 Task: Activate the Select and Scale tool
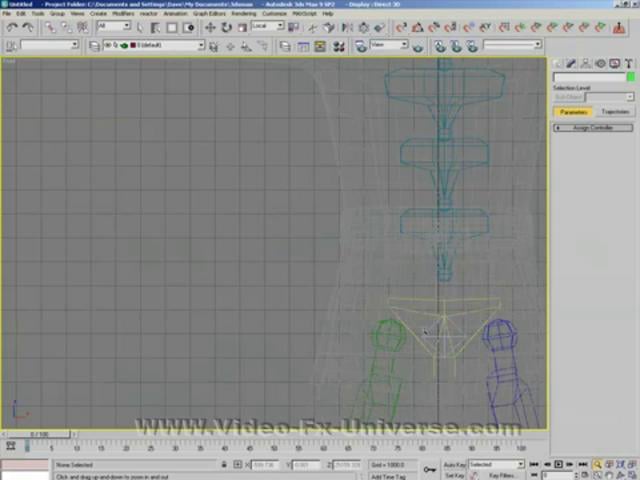click(x=242, y=27)
